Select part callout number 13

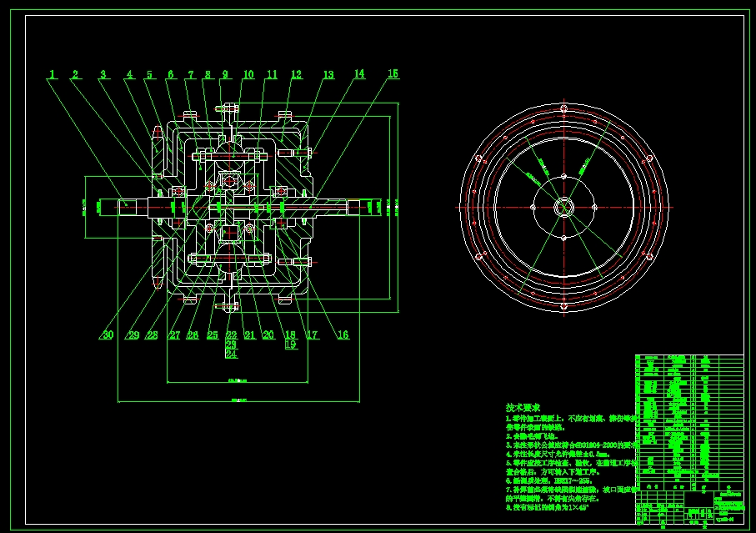pos(328,75)
